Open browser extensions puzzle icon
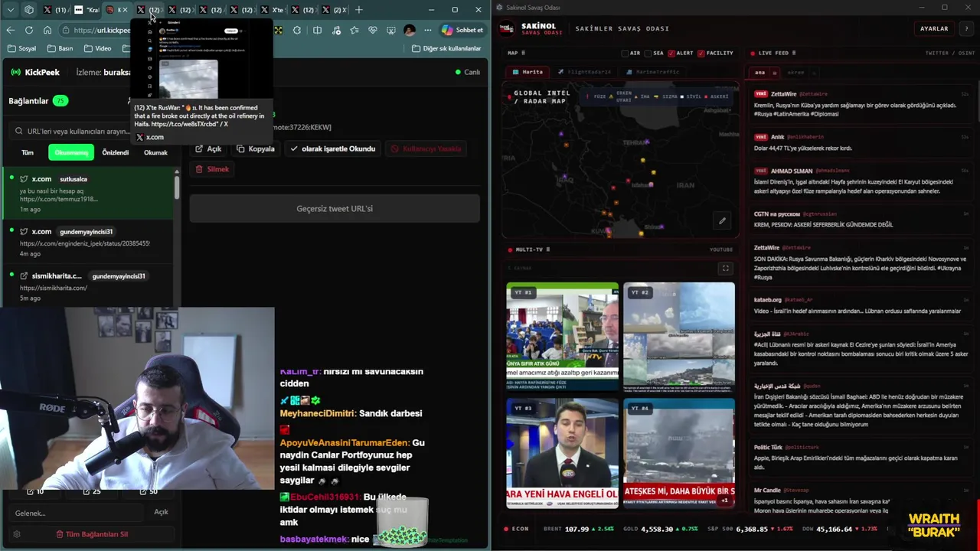The height and width of the screenshot is (551, 980). coord(297,30)
